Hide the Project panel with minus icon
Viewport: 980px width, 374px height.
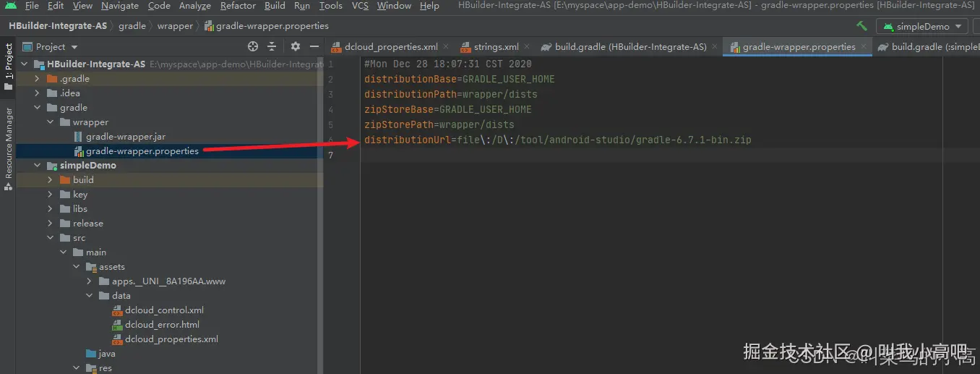314,46
